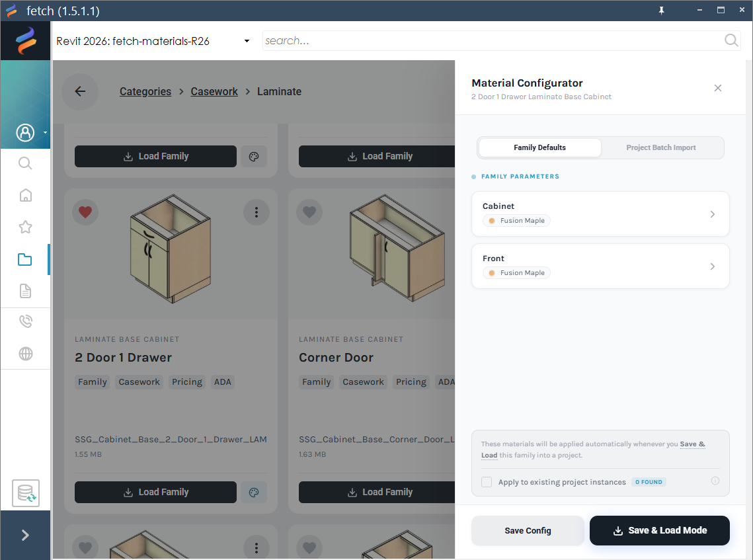This screenshot has height=560, width=753.
Task: Open the document sidebar icon
Action: [25, 290]
